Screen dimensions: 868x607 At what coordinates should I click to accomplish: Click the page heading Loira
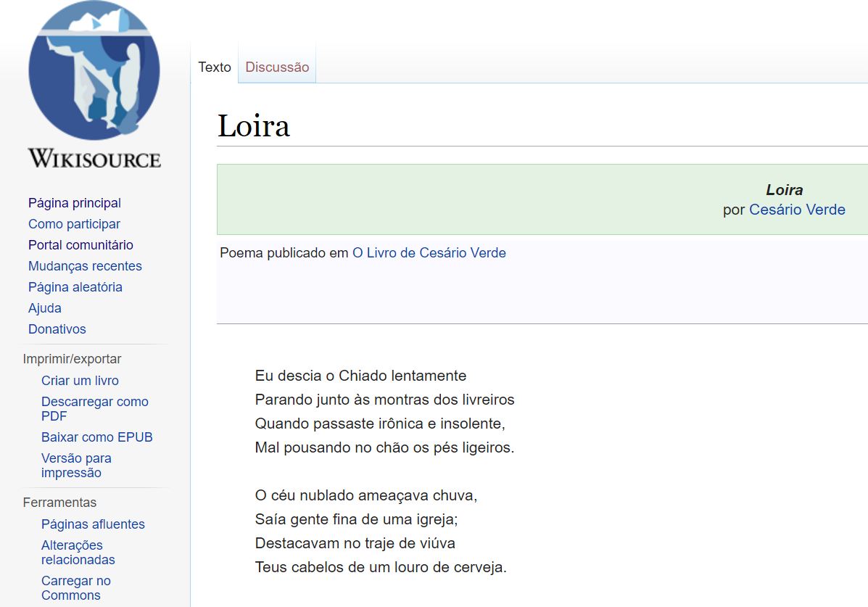point(254,125)
